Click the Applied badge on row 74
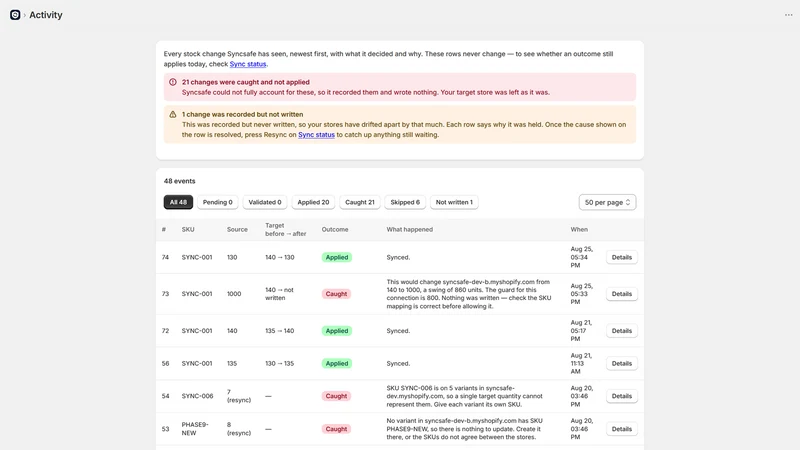800x450 pixels. pos(337,257)
